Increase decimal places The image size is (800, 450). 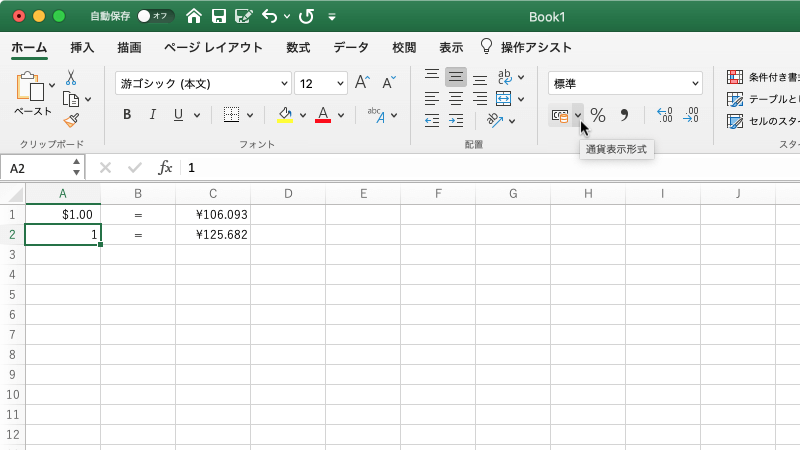click(x=665, y=115)
